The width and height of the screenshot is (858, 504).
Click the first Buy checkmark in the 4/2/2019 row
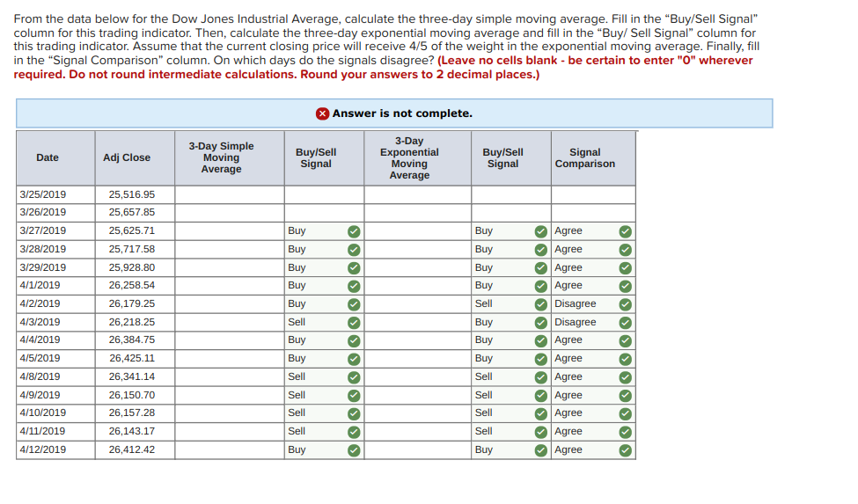click(x=354, y=304)
